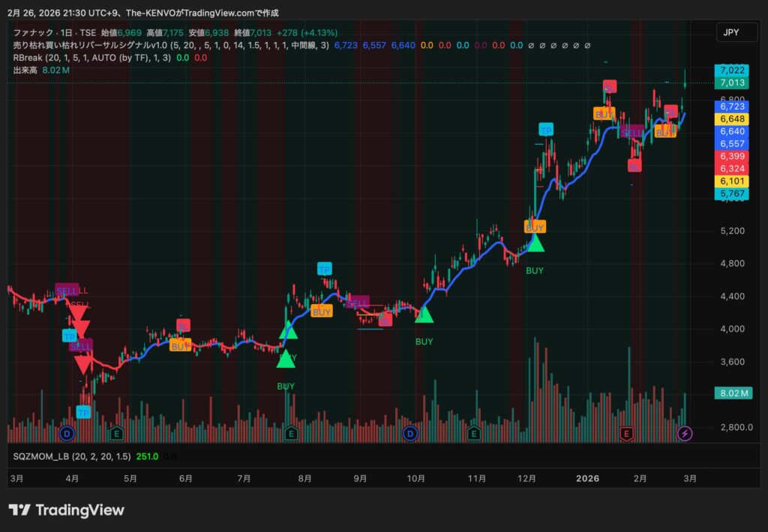This screenshot has height=532, width=768.
Task: Click the TradingView logo
Action: click(x=67, y=510)
